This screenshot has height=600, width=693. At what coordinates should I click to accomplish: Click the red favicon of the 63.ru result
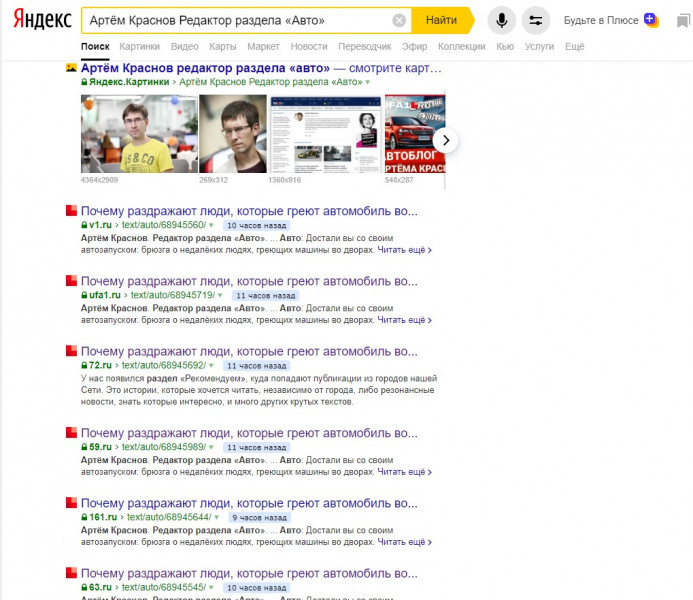coord(71,573)
